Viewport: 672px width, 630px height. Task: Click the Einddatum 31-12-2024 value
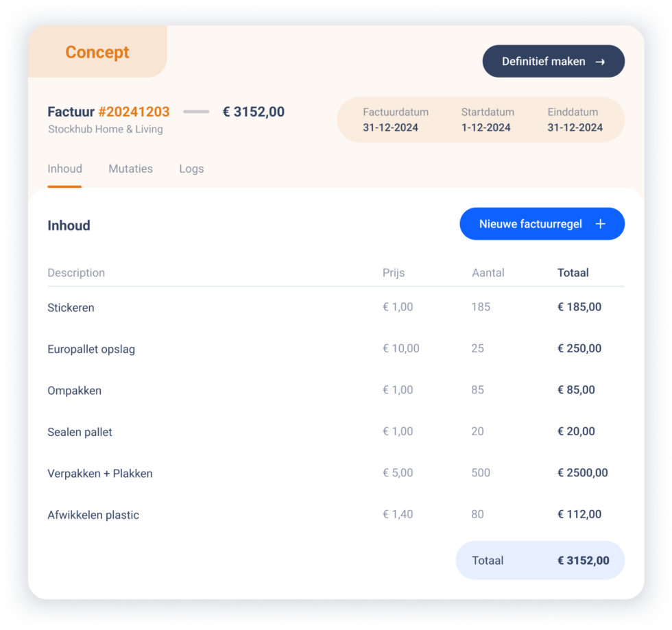click(574, 119)
